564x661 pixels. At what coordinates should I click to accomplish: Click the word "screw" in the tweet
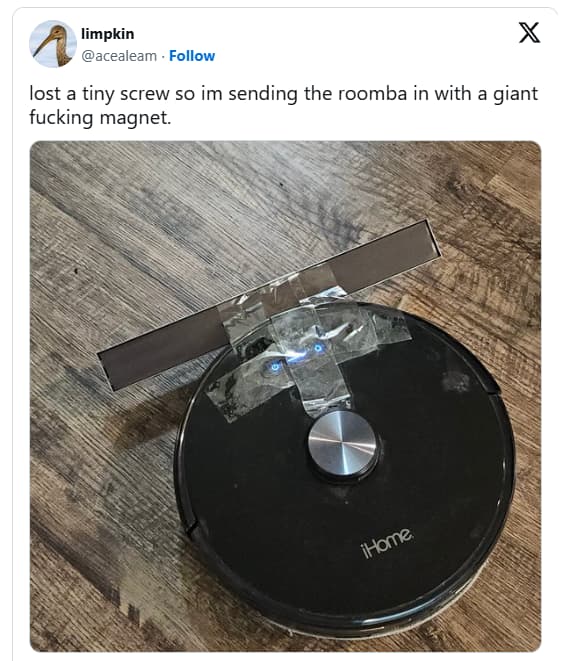coord(145,94)
